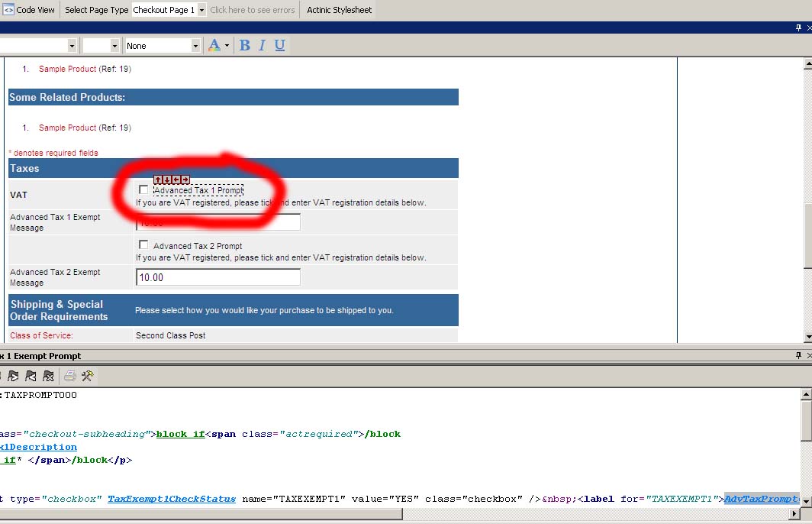Open the Actinic Stylesheet
Screen dimensions: 812x524
click(339, 10)
